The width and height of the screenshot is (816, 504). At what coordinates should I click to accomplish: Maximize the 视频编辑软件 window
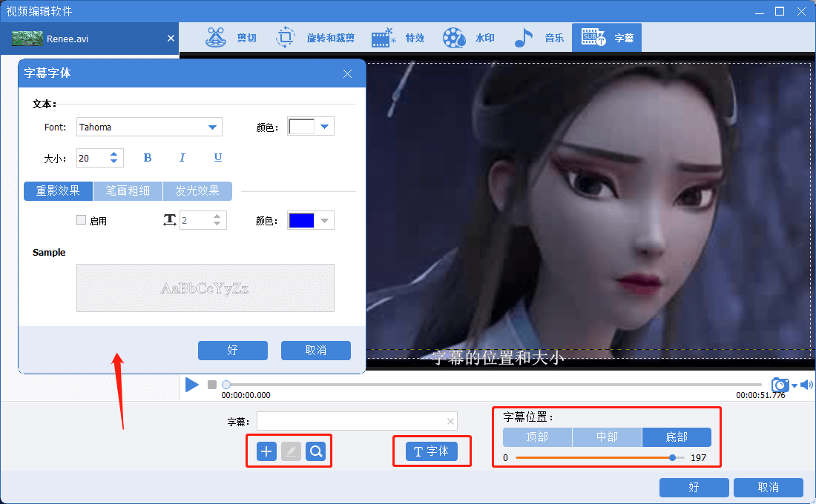pyautogui.click(x=780, y=11)
